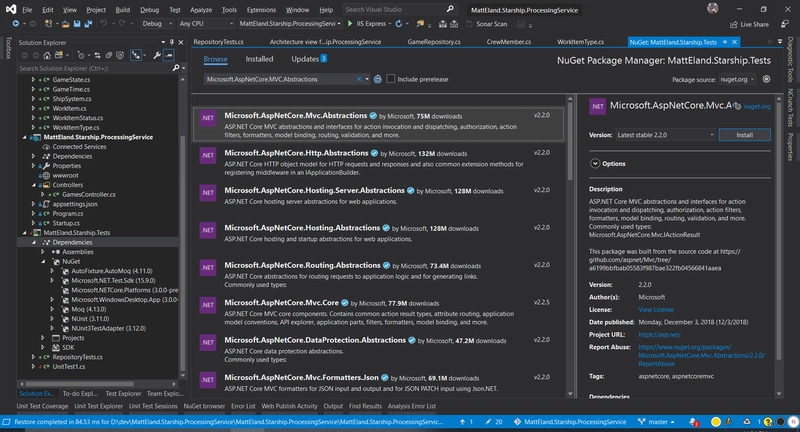Open the CrewMember.cs document tab

click(508, 42)
